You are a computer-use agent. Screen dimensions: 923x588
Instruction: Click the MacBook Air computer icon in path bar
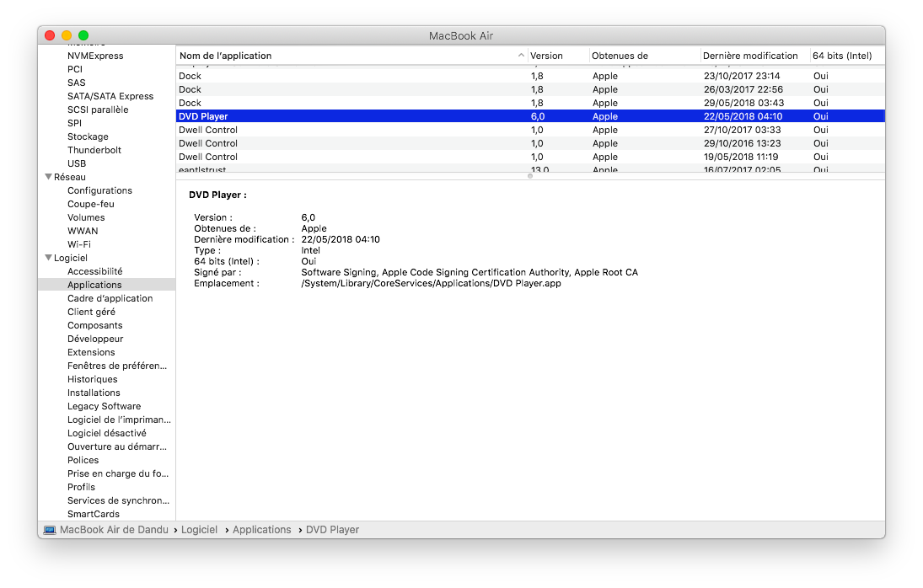pos(50,530)
